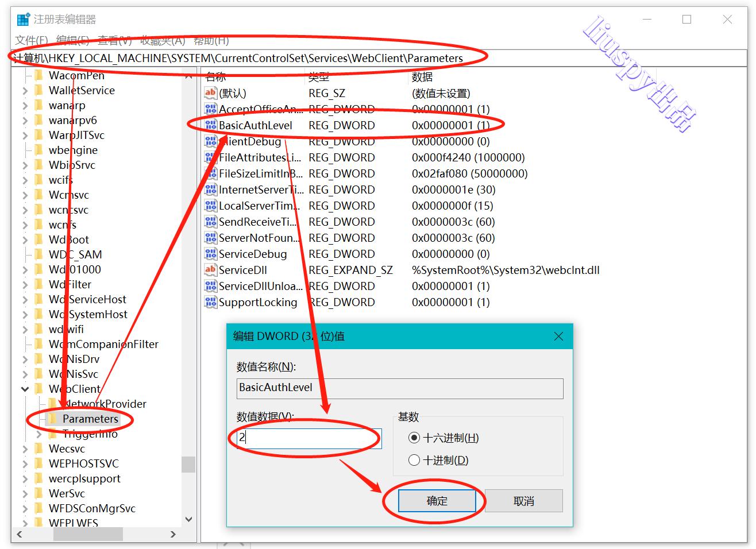The image size is (756, 549).
Task: Click the ServiceDLL REG_EXPAND_SZ icon
Action: (210, 270)
